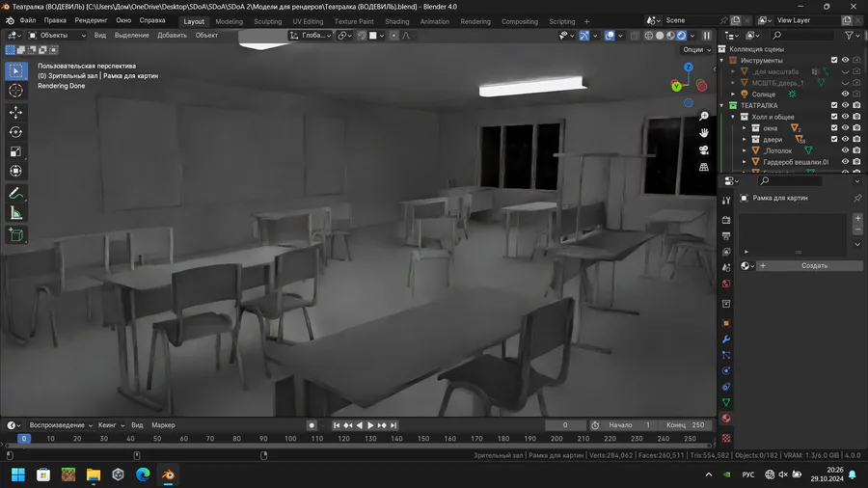This screenshot has width=868, height=488.
Task: Select the Transform tool
Action: (15, 171)
